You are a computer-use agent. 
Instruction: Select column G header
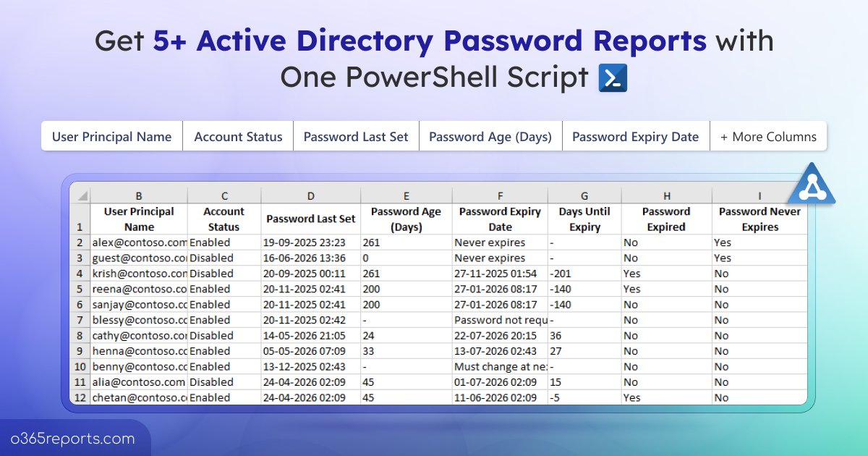click(584, 195)
